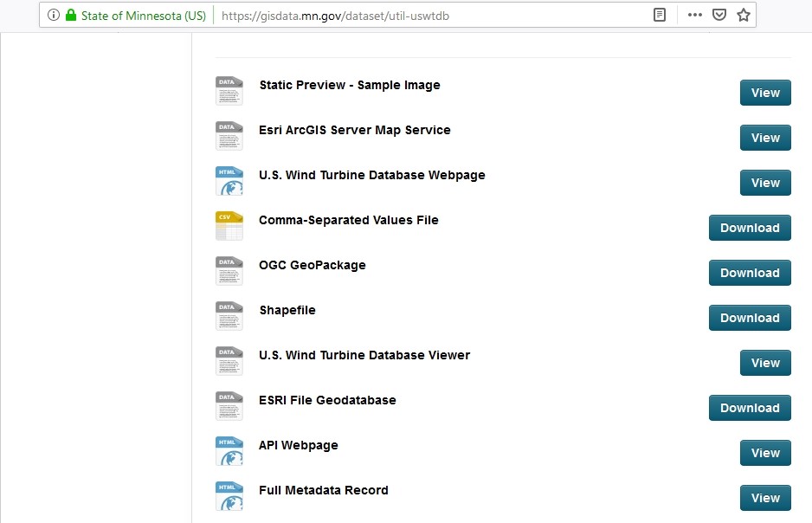Click the URL text in address bar
This screenshot has width=812, height=523.
pos(335,16)
